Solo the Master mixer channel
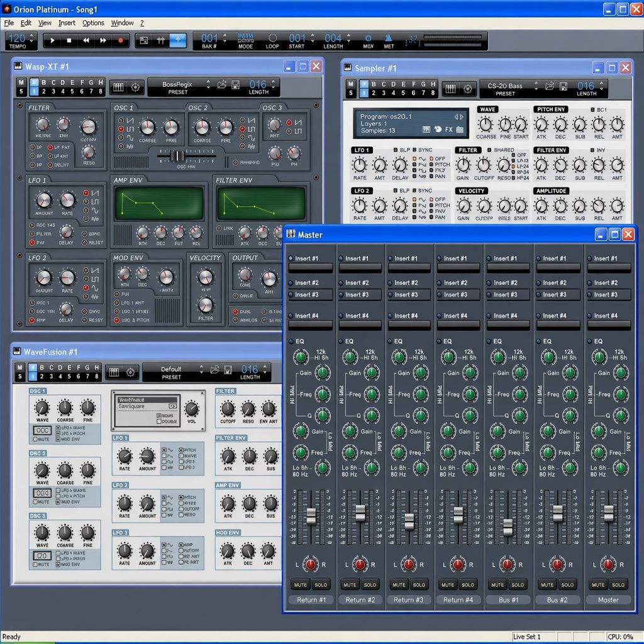Image resolution: width=644 pixels, height=644 pixels. [x=618, y=585]
